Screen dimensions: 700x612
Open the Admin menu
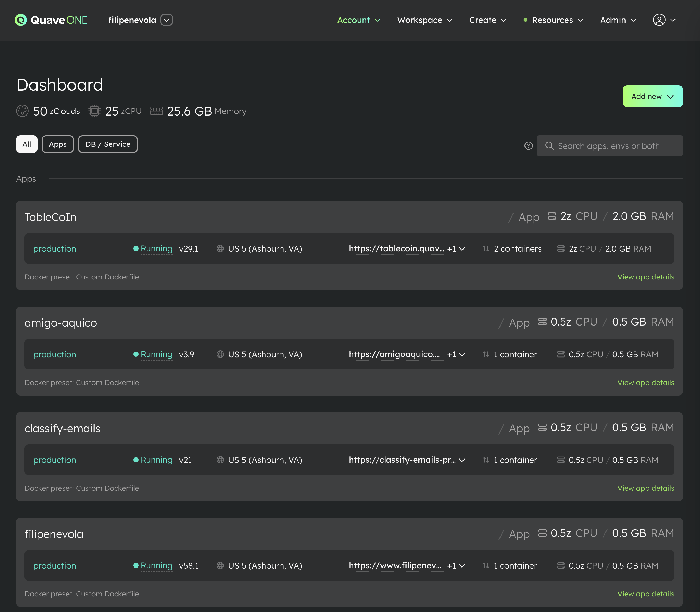(618, 20)
